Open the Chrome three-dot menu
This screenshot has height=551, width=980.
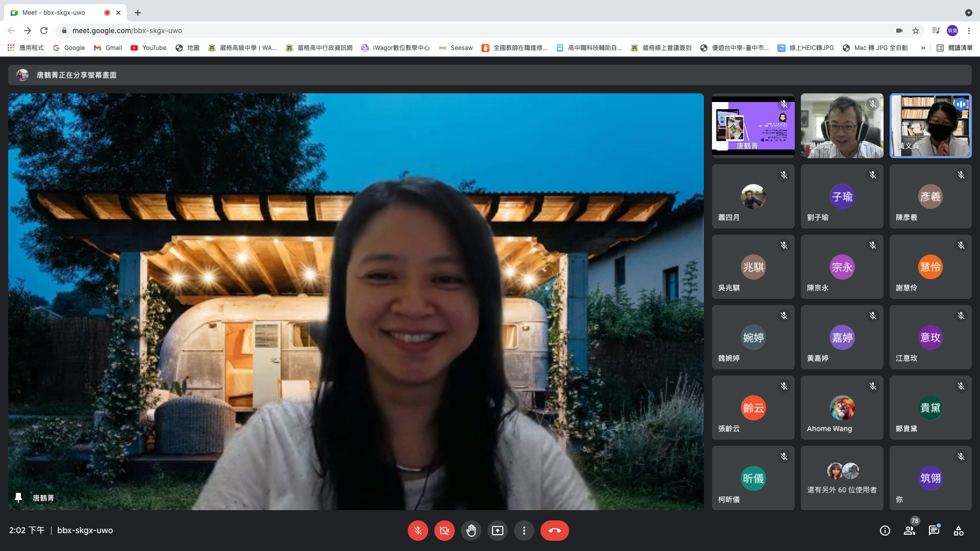969,31
